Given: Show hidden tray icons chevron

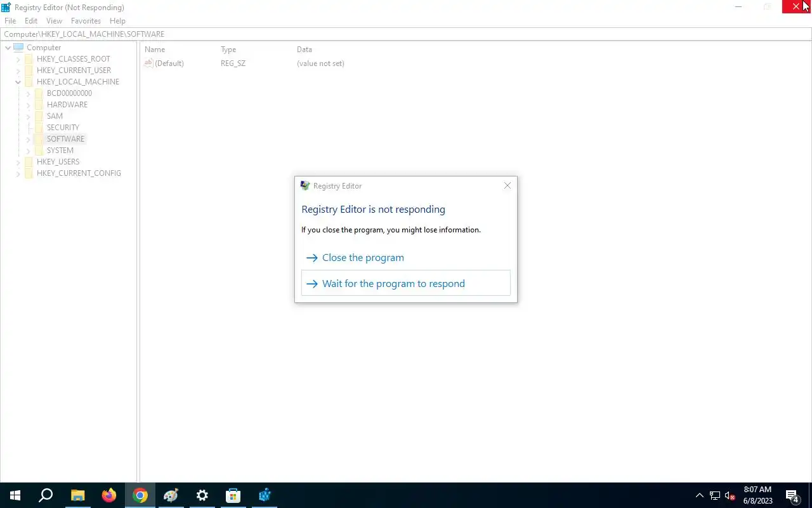Looking at the screenshot, I should (x=700, y=495).
